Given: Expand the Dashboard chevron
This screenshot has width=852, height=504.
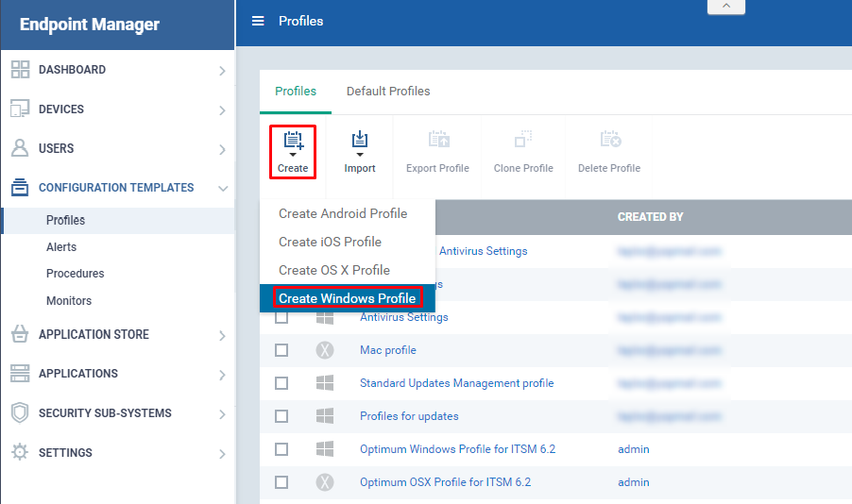Looking at the screenshot, I should [x=222, y=71].
